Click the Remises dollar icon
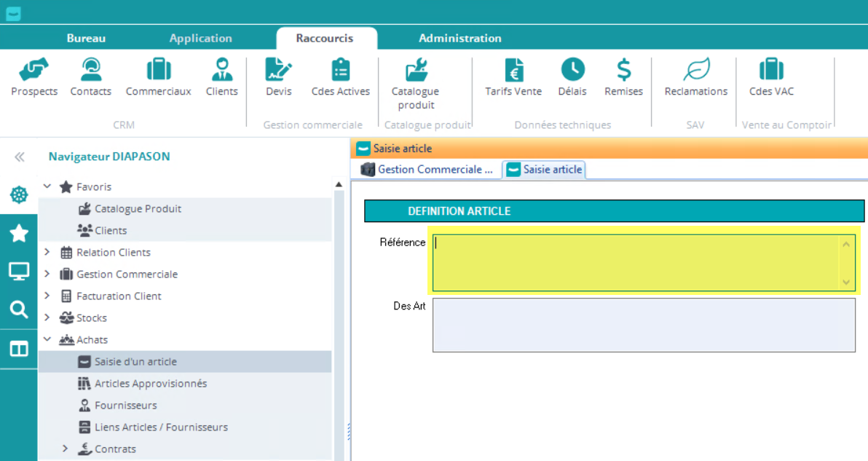868x461 pixels. tap(623, 71)
